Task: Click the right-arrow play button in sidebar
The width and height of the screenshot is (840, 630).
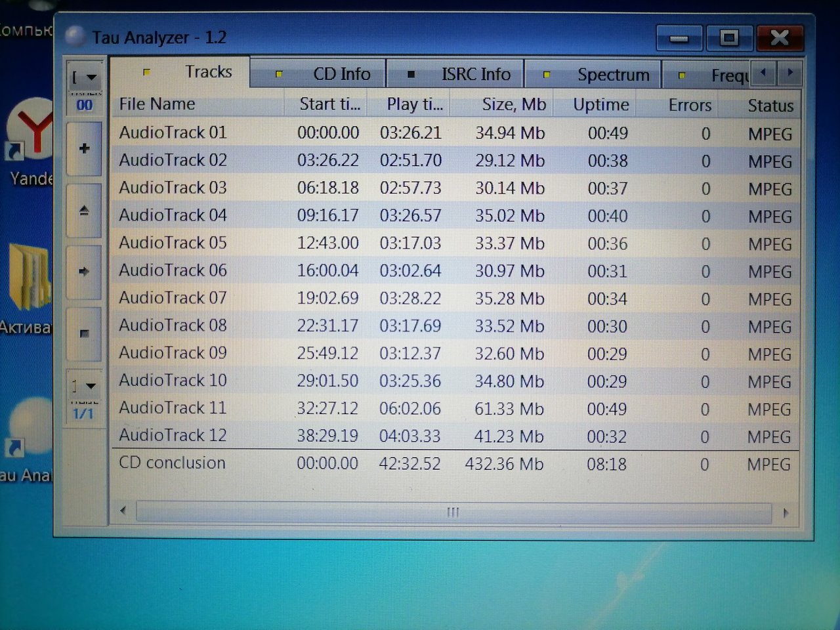Action: tap(84, 271)
